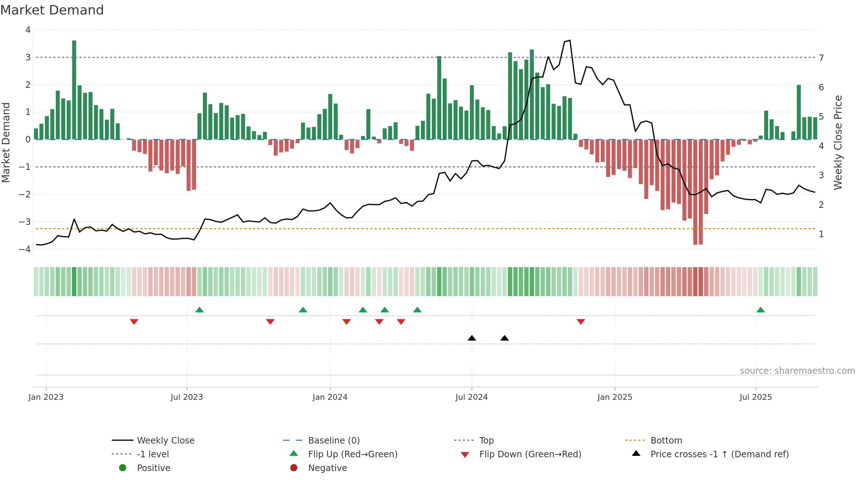Click the Jan 2025 axis label
The height and width of the screenshot is (488, 868).
pos(615,397)
